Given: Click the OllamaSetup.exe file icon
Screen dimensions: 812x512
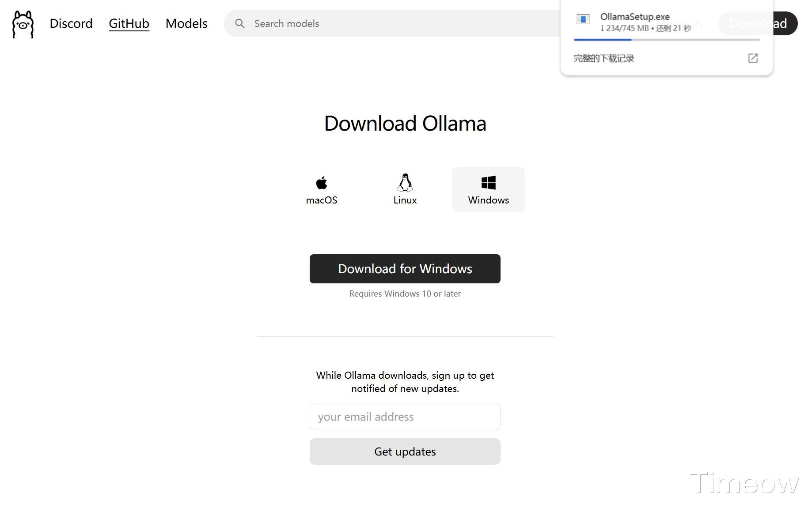Looking at the screenshot, I should tap(583, 19).
